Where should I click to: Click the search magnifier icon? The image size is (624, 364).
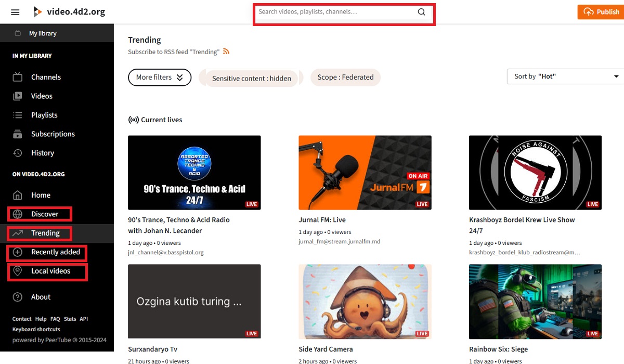(421, 11)
